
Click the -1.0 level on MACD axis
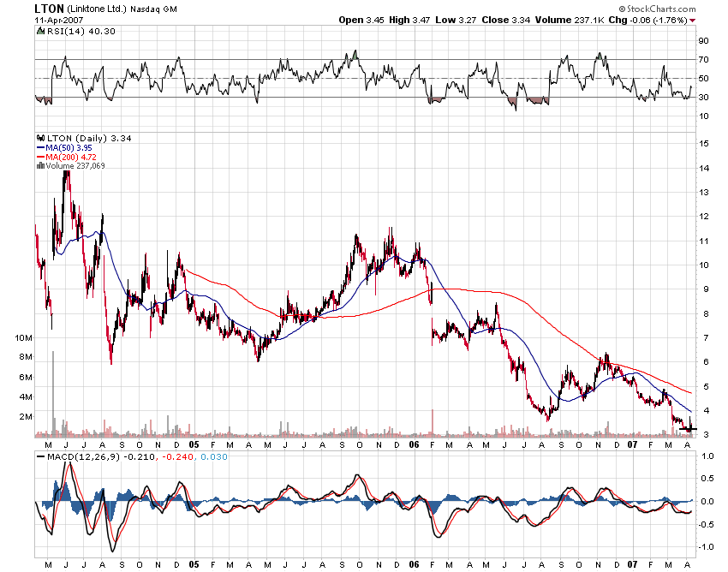click(707, 547)
